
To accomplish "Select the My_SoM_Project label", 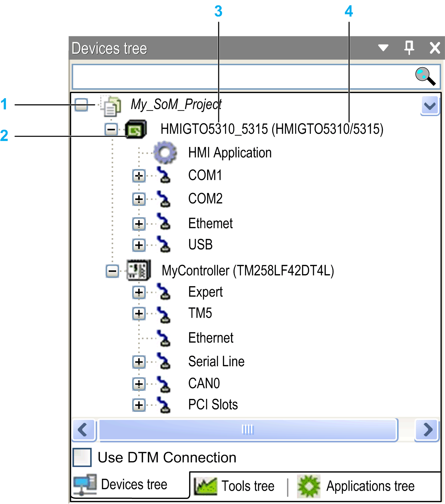I will click(x=176, y=104).
